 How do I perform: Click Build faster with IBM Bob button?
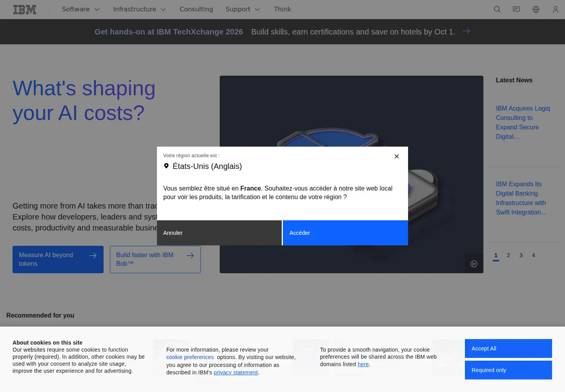pos(155,260)
